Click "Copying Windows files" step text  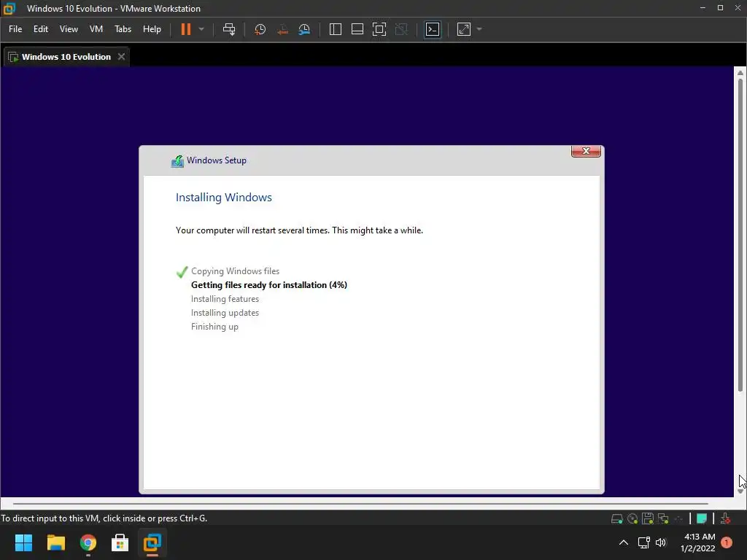(x=235, y=271)
